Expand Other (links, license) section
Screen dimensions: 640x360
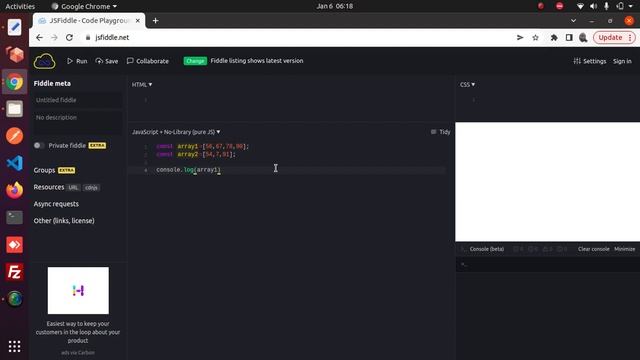click(x=64, y=220)
